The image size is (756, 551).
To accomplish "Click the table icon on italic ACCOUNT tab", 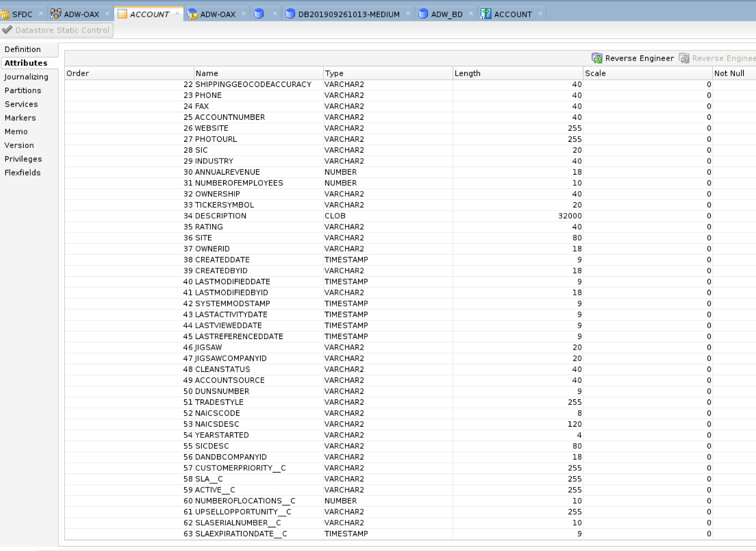I will [122, 14].
